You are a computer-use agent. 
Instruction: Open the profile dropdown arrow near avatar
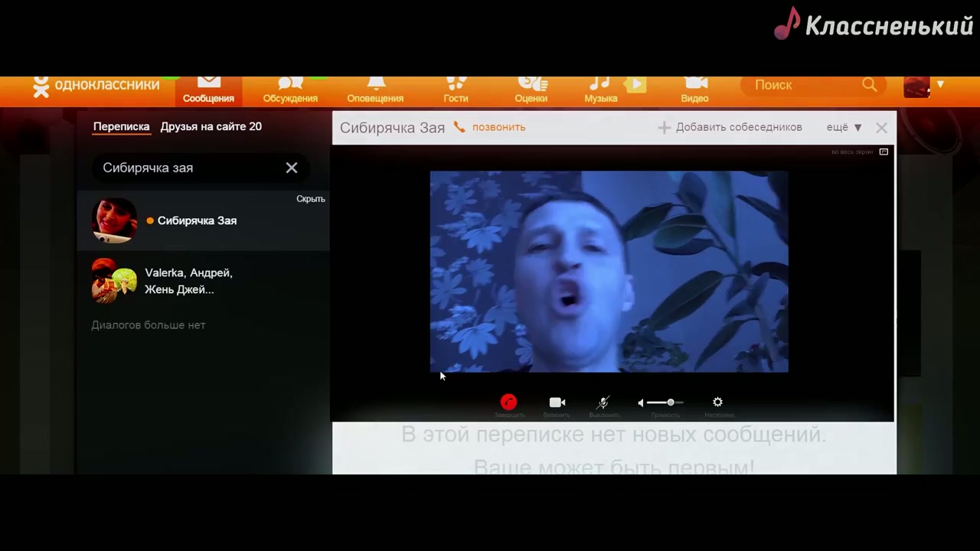point(940,84)
